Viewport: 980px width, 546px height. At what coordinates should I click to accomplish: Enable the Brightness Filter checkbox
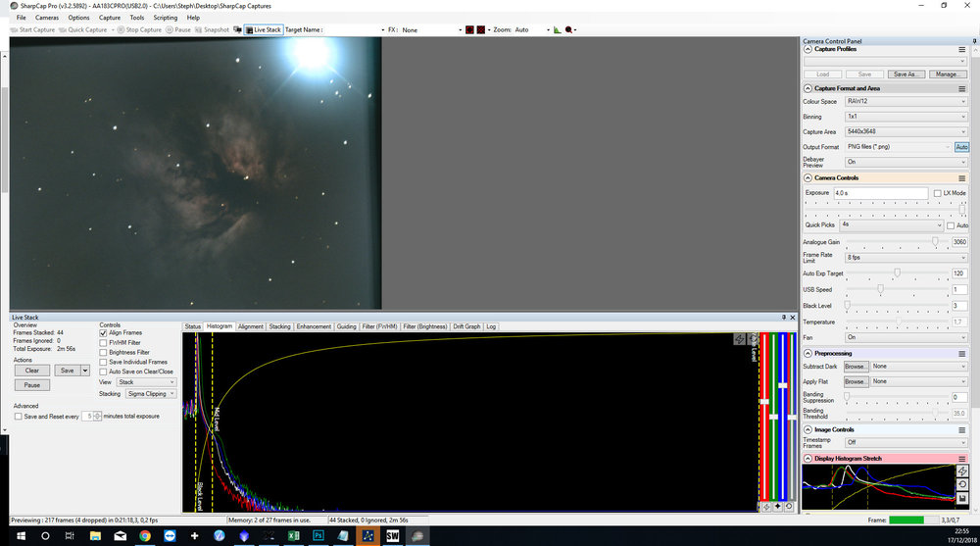tap(103, 353)
